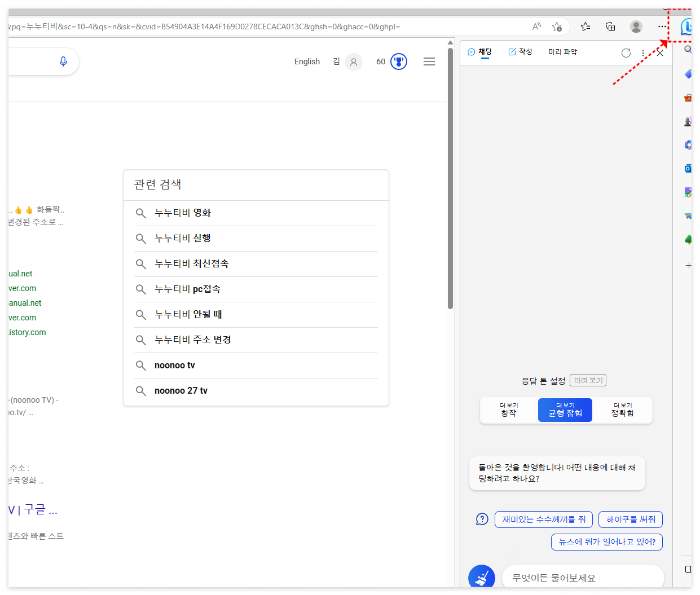Screen dimensions: 700x595
Task: Click the istory.com green link
Action: pos(27,332)
